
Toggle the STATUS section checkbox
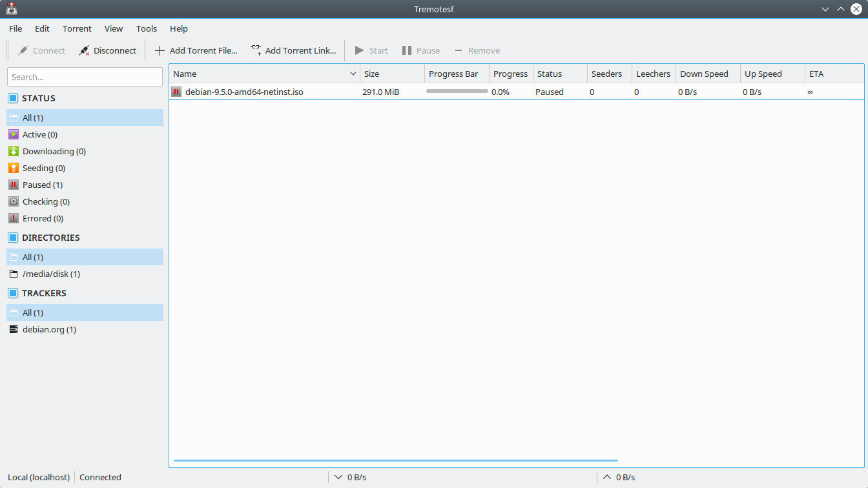[13, 98]
